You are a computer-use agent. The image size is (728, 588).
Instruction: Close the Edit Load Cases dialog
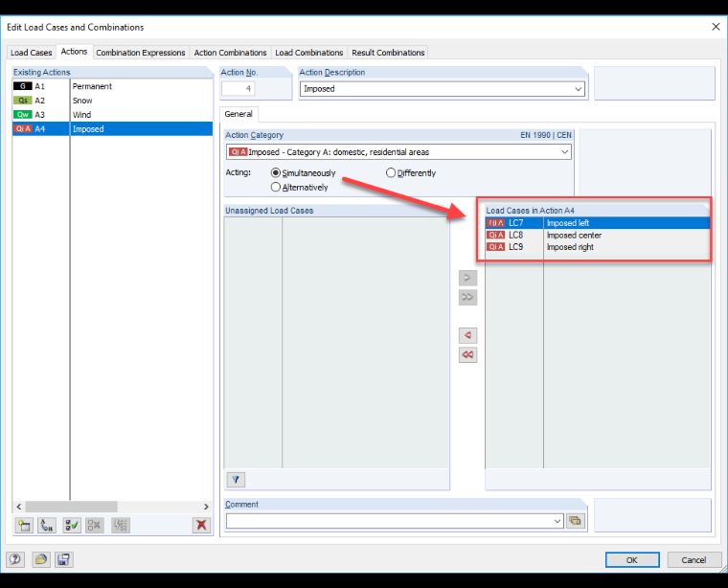716,27
